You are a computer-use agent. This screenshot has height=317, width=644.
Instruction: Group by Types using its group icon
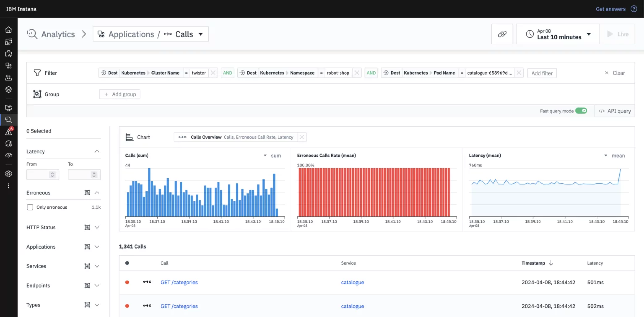(87, 305)
